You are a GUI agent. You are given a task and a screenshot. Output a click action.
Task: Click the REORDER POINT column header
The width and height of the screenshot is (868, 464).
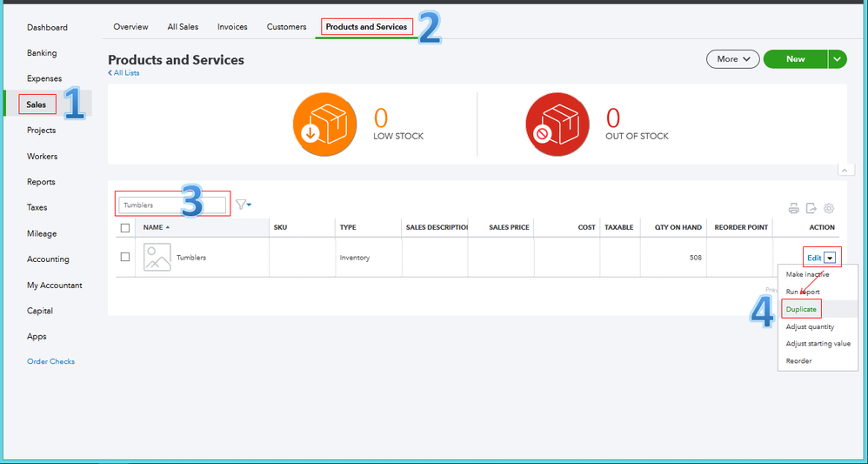(741, 227)
